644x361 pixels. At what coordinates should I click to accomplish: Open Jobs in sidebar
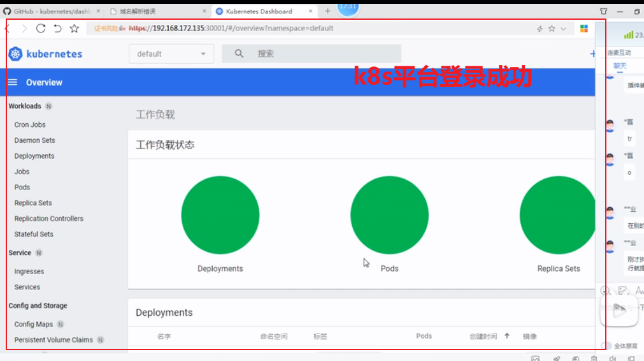click(x=22, y=172)
